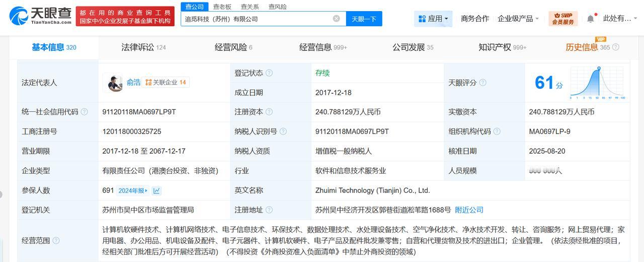Click the 增值税一般纳税人 text
644x262 pixels.
click(344, 151)
